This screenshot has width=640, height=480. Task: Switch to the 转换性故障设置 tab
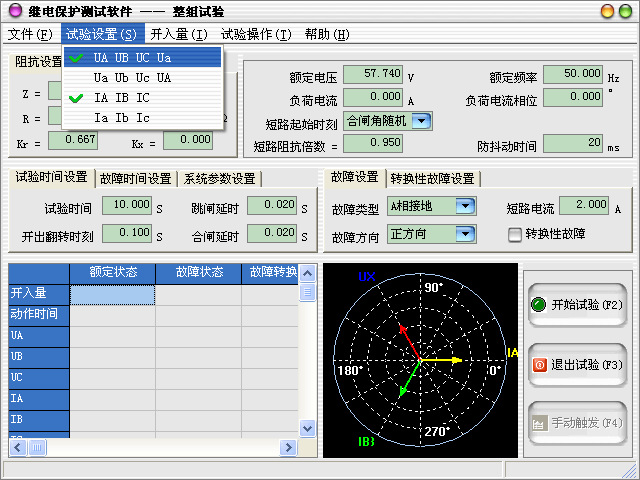(432, 179)
